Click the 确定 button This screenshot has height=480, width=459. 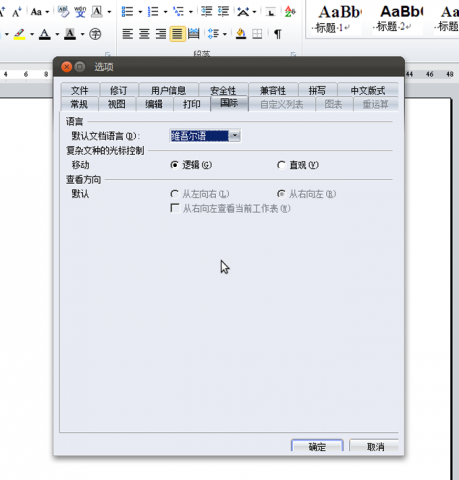click(317, 446)
